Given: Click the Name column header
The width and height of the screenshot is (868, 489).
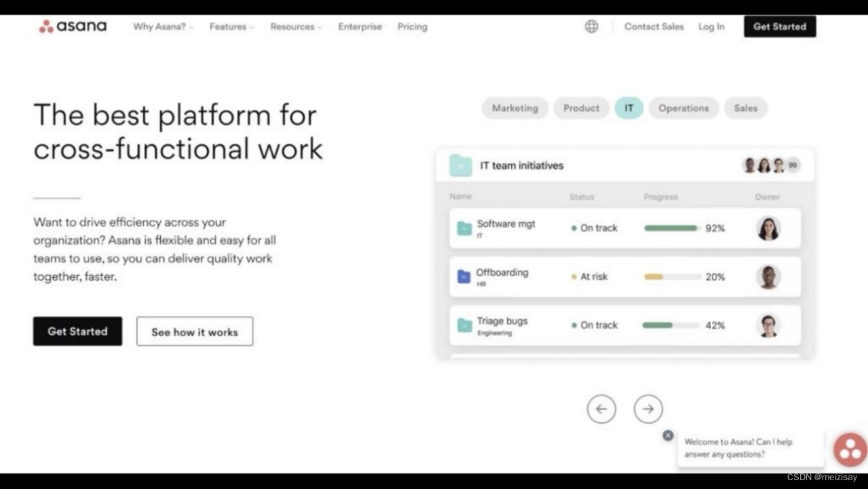Looking at the screenshot, I should point(460,196).
